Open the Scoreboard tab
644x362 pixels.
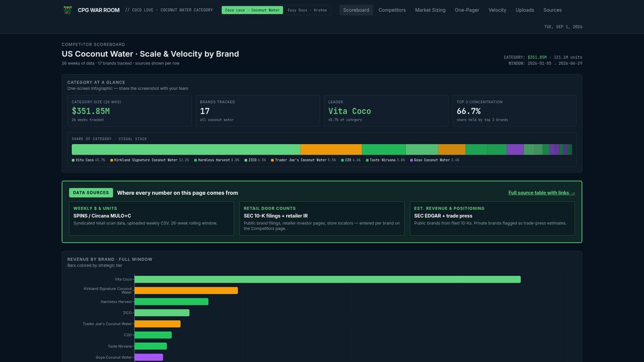pyautogui.click(x=356, y=10)
